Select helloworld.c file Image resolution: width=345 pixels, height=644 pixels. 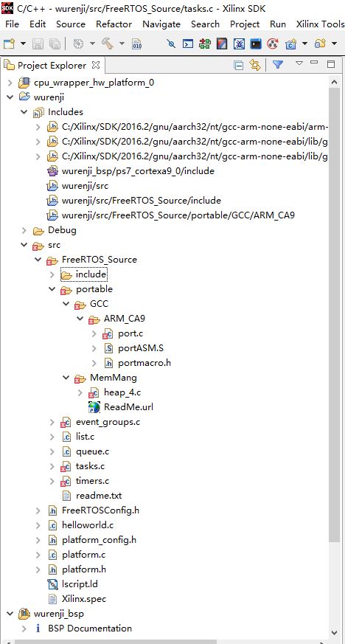[88, 525]
